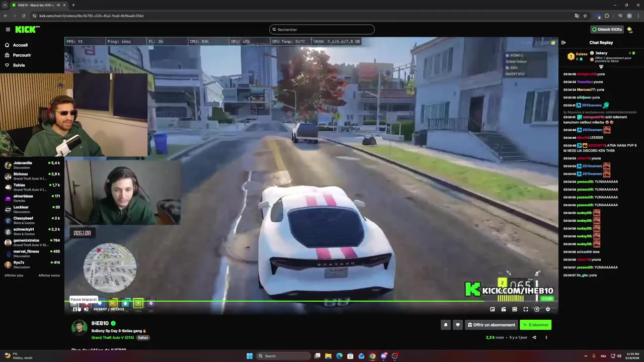Open the Tobias channel
644x362 pixels.
click(32, 187)
